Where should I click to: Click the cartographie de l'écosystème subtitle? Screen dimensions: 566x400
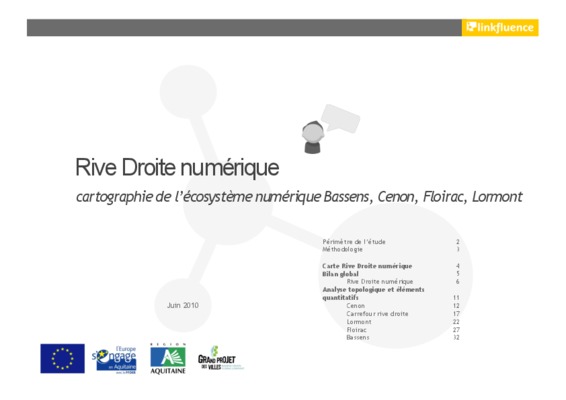click(299, 197)
